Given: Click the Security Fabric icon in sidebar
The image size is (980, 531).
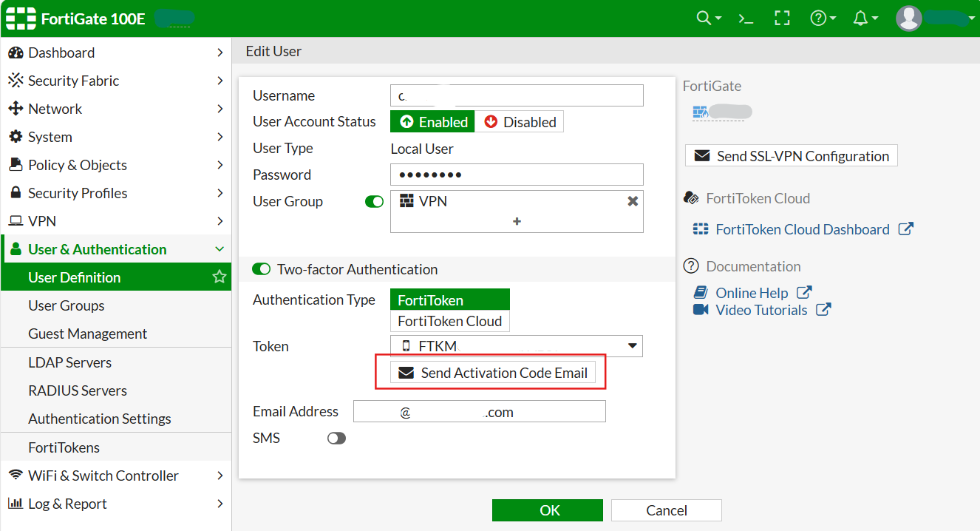Looking at the screenshot, I should click(16, 81).
